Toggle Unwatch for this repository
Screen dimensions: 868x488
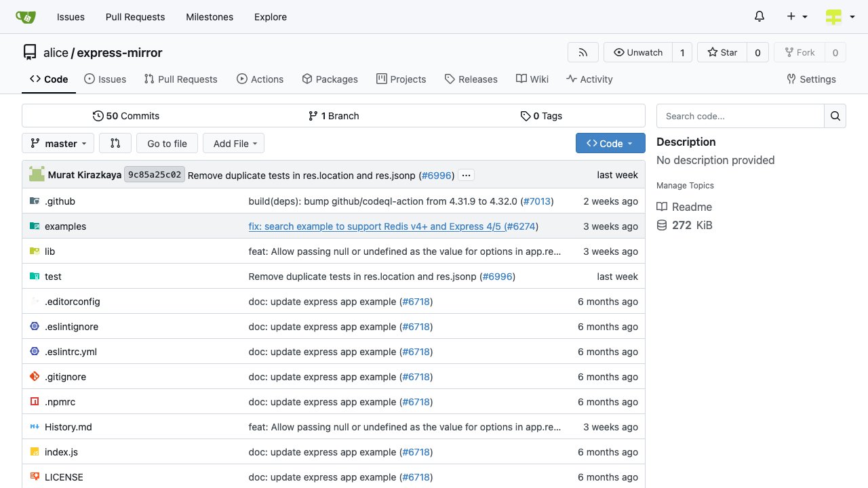(x=638, y=52)
